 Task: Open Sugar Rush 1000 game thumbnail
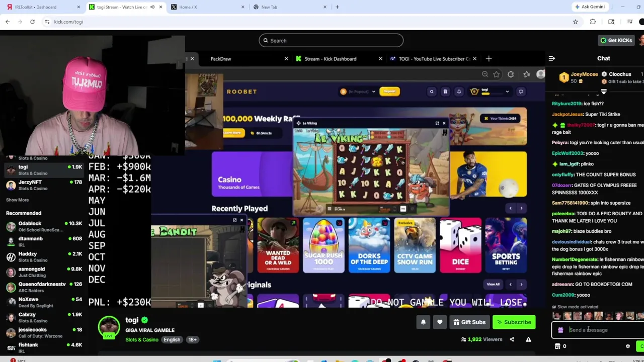(324, 245)
